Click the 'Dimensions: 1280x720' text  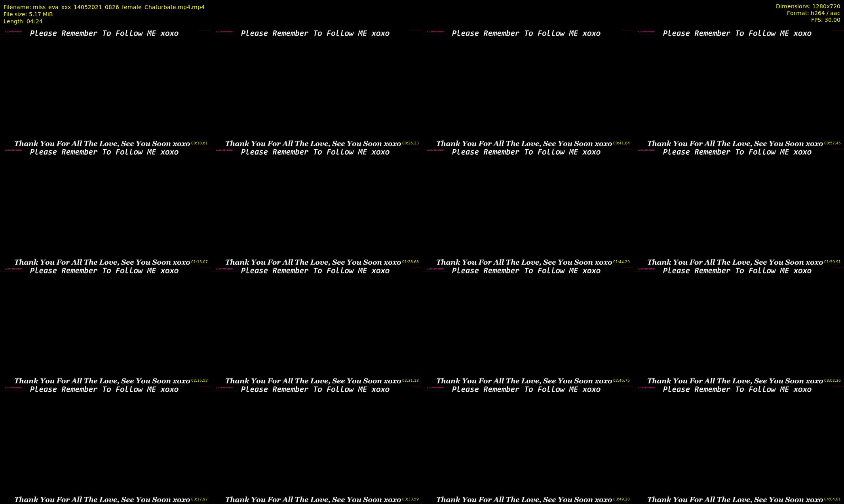[808, 6]
